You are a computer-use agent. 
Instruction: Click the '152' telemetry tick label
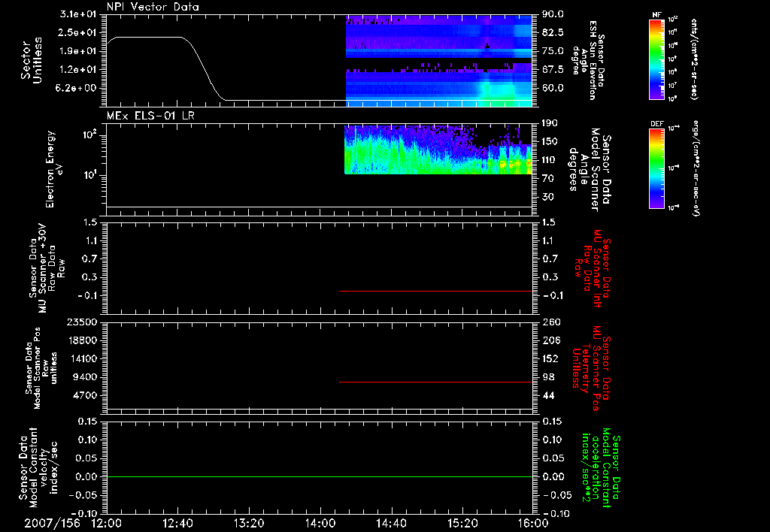point(550,358)
